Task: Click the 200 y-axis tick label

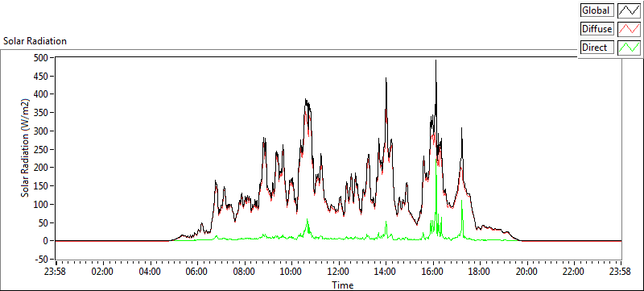Action: pos(42,168)
